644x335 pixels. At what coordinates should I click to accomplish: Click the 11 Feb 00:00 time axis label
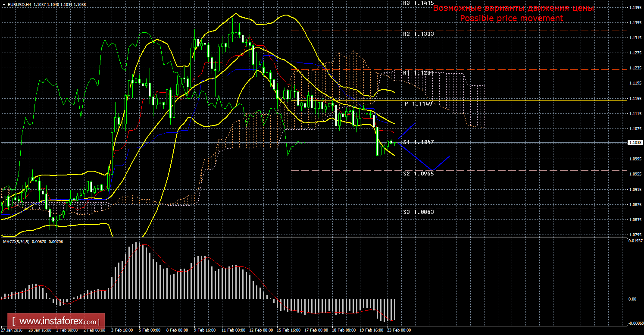click(x=232, y=330)
